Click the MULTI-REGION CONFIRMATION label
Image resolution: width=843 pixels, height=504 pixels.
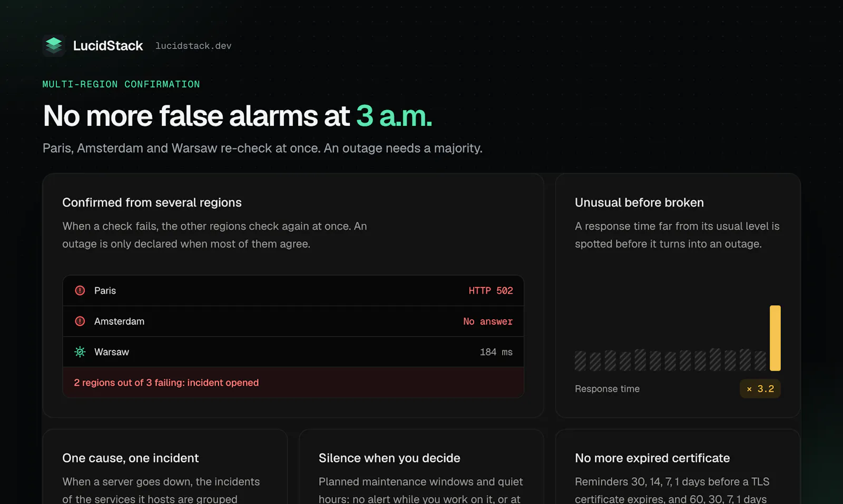tap(121, 84)
